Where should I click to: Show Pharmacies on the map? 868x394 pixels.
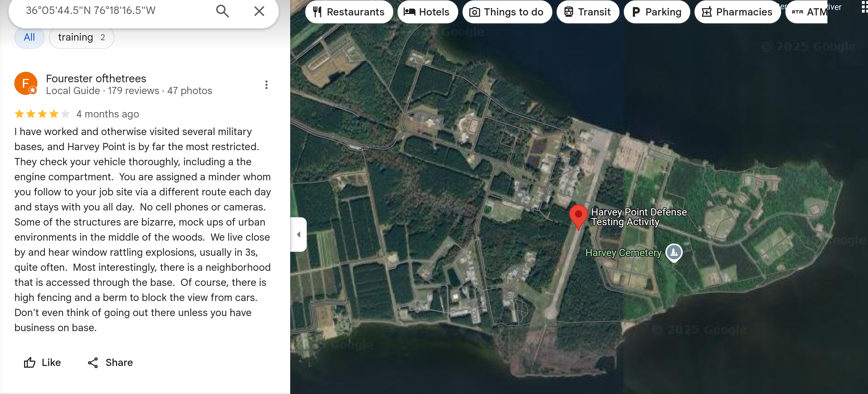[737, 12]
